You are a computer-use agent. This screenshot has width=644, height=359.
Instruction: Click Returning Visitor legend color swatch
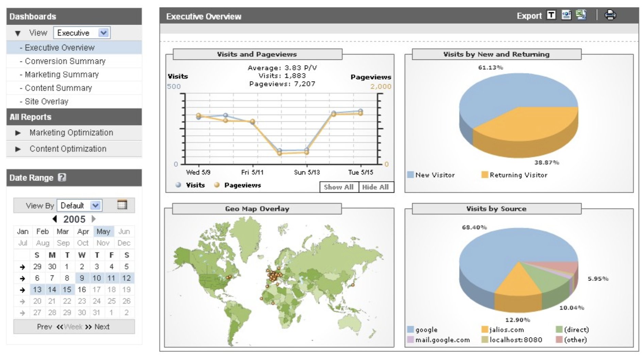[x=485, y=175]
